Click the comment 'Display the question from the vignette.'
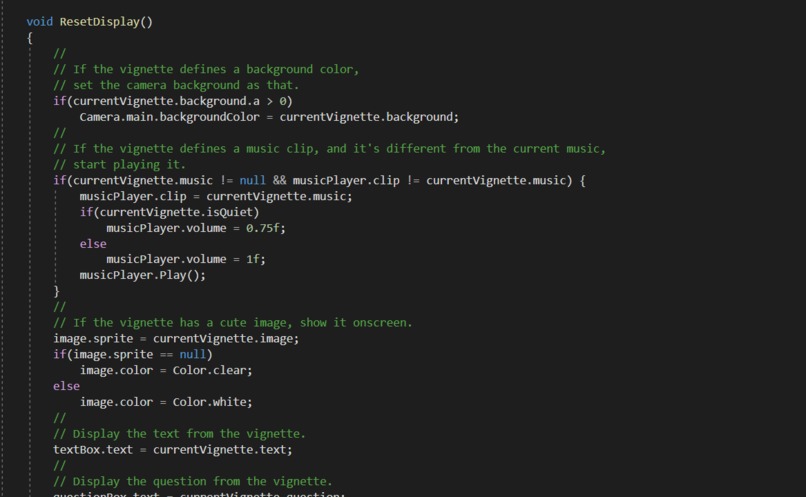The image size is (806, 497). point(193,482)
